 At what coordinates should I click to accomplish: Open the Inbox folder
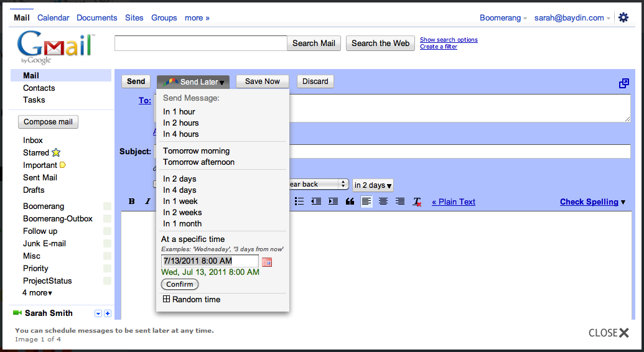(33, 140)
